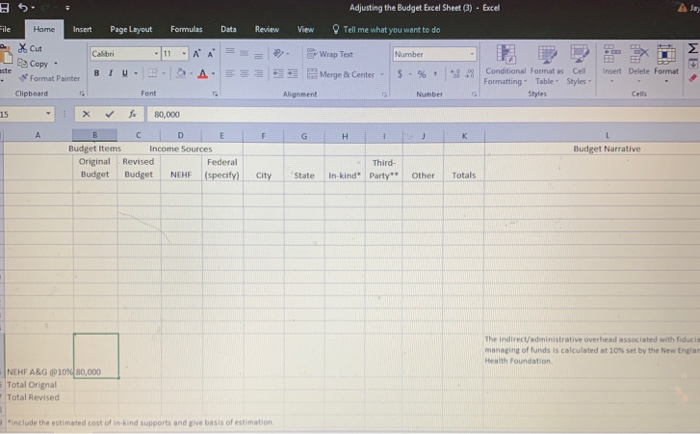Click the Orientation text angle icon
The width and height of the screenshot is (700, 434).
[279, 54]
